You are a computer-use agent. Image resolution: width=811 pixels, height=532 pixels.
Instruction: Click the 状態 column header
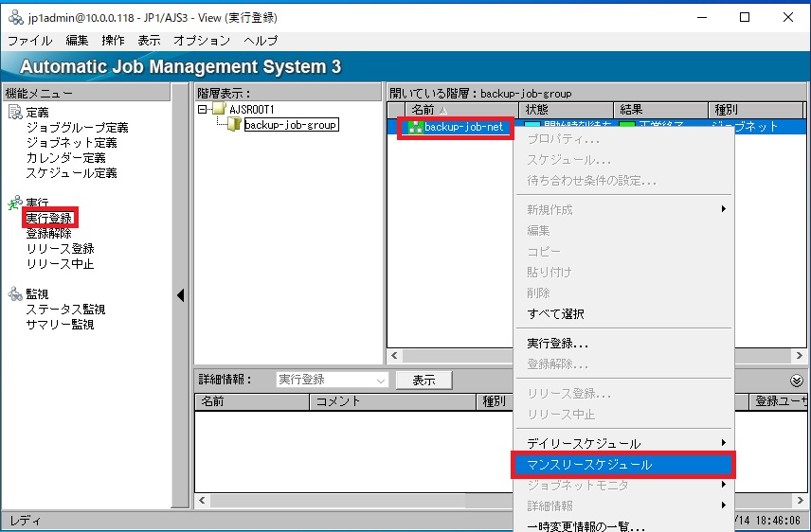(567, 110)
